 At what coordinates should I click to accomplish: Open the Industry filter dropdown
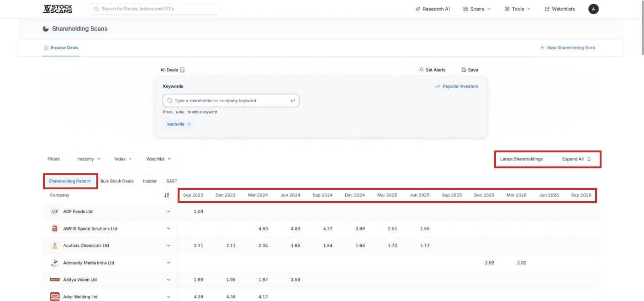point(89,159)
